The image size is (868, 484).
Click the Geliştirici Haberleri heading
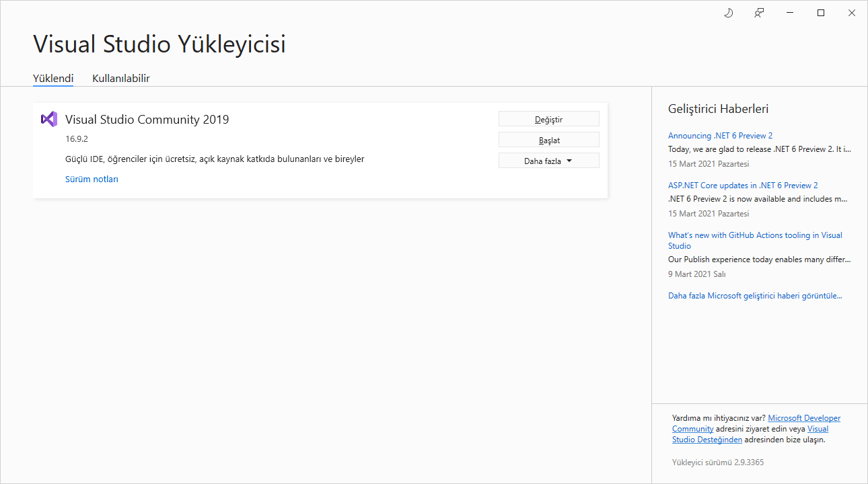tap(718, 109)
